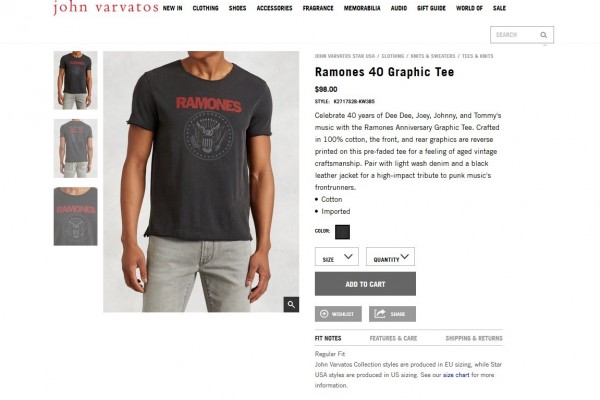
Task: Go to Tees & Knits breadcrumb
Action: pyautogui.click(x=478, y=56)
